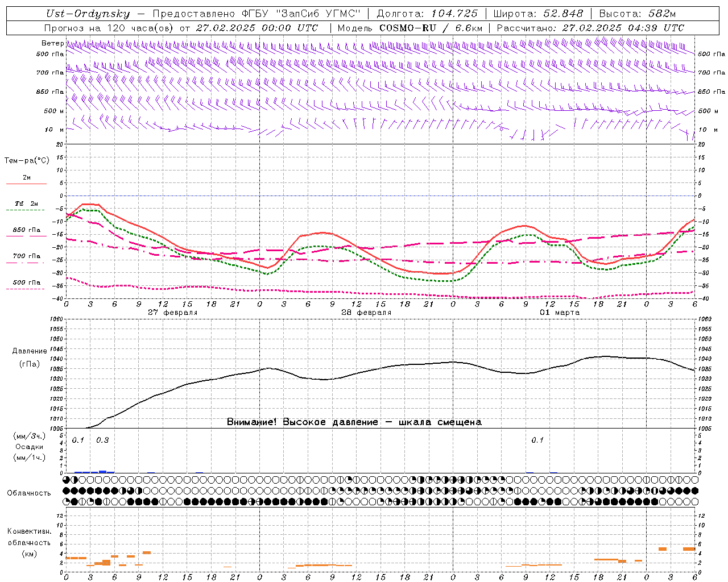Click the '0.3' precipitation amount value

pyautogui.click(x=102, y=440)
